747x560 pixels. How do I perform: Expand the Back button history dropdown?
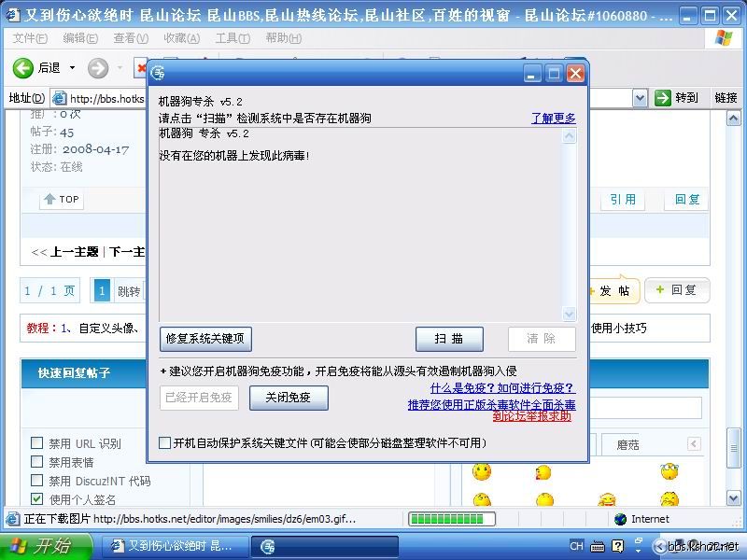click(x=70, y=68)
